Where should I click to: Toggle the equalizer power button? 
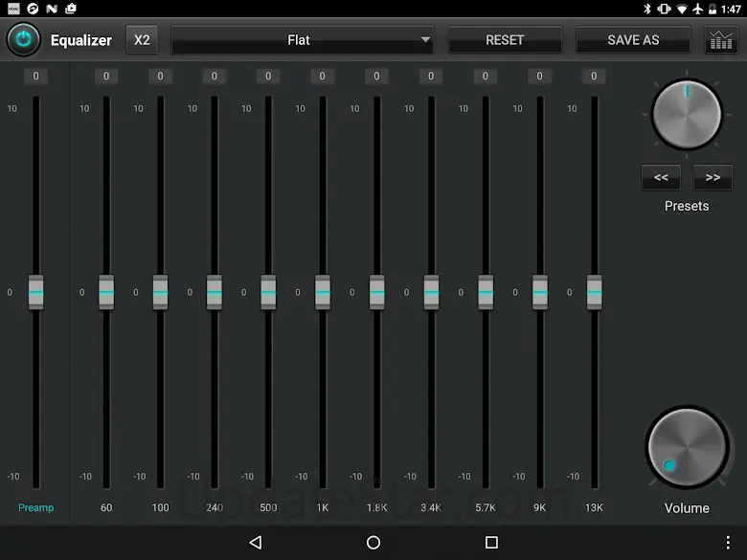pos(23,40)
